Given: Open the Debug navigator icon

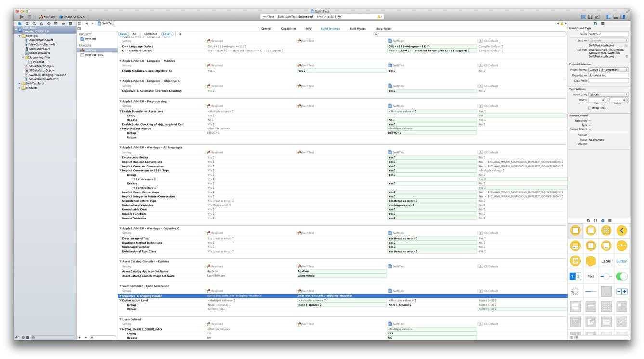Looking at the screenshot, I should click(56, 23).
